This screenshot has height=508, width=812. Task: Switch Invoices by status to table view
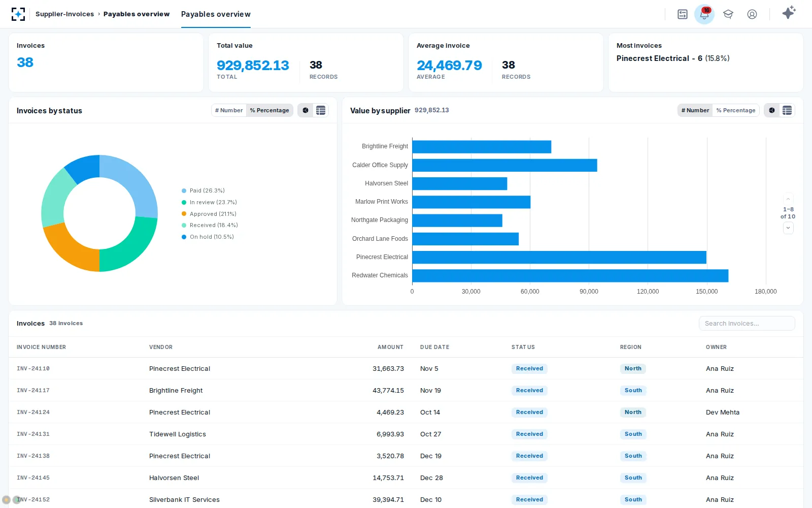[x=321, y=110]
